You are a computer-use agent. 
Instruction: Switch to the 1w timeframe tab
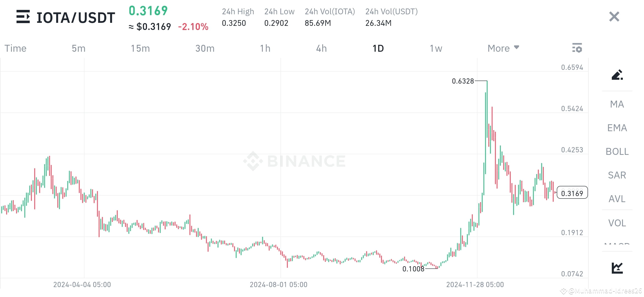point(435,48)
